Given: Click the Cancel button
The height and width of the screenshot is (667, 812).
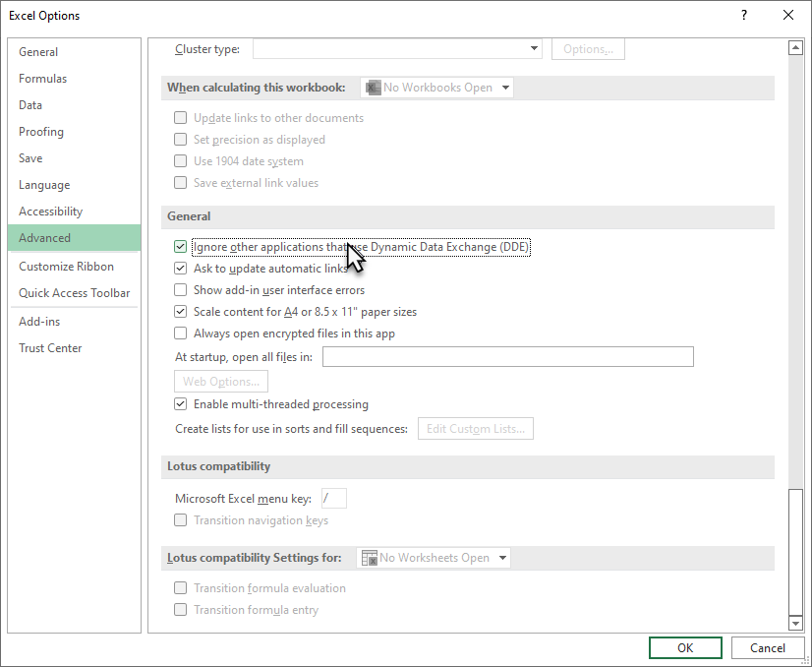Looking at the screenshot, I should click(768, 648).
